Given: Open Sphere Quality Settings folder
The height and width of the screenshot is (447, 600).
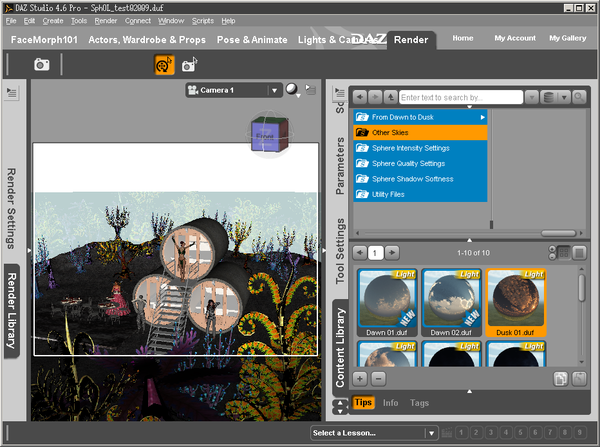Looking at the screenshot, I should pyautogui.click(x=420, y=163).
